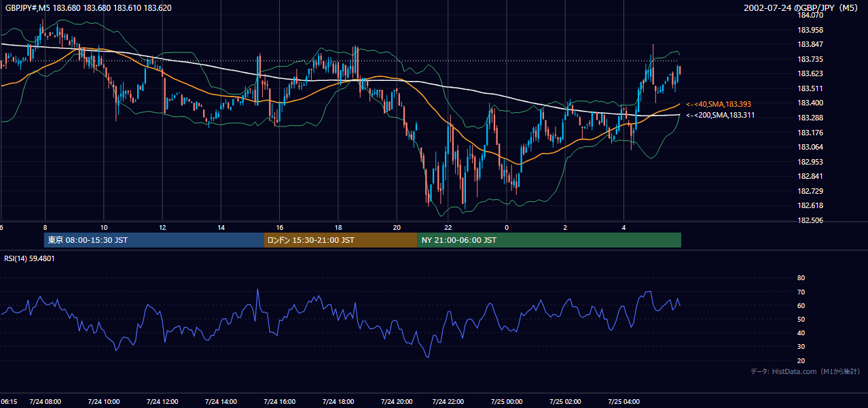The image size is (868, 408).
Task: Click the RSI axis value 40
Action: point(801,333)
